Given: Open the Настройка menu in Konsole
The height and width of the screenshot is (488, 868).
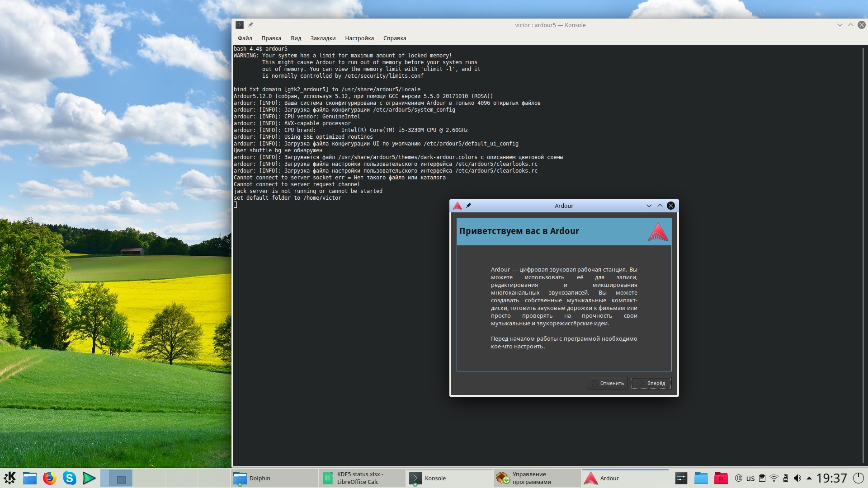Looking at the screenshot, I should click(x=359, y=38).
